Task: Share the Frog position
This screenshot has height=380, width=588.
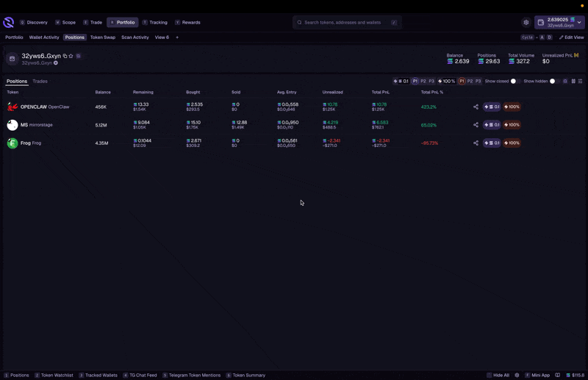Action: (x=476, y=143)
